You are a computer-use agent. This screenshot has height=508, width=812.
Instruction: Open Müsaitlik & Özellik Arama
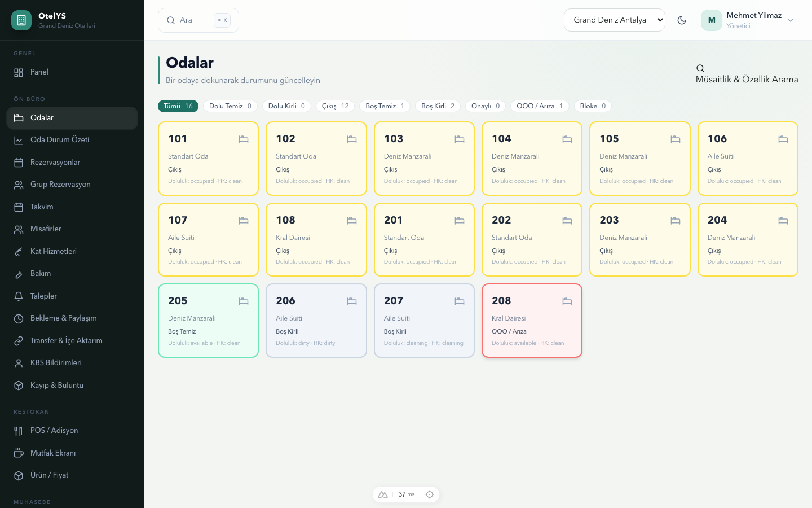(747, 74)
